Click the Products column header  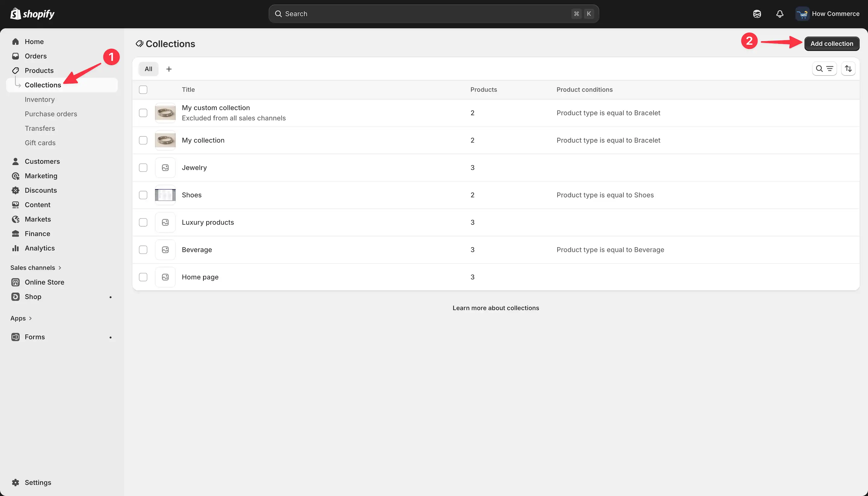[x=483, y=90]
